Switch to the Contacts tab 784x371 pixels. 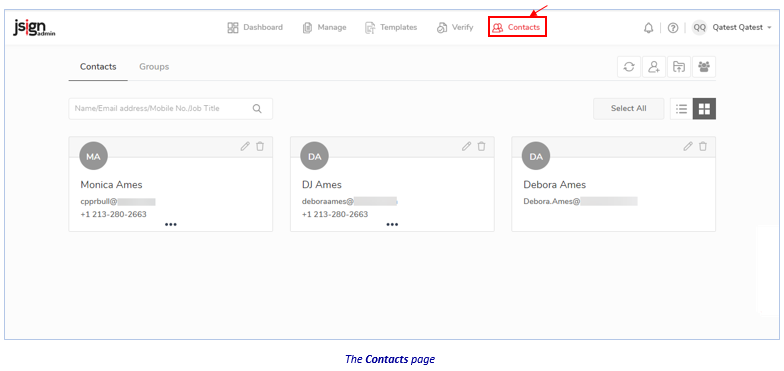98,66
